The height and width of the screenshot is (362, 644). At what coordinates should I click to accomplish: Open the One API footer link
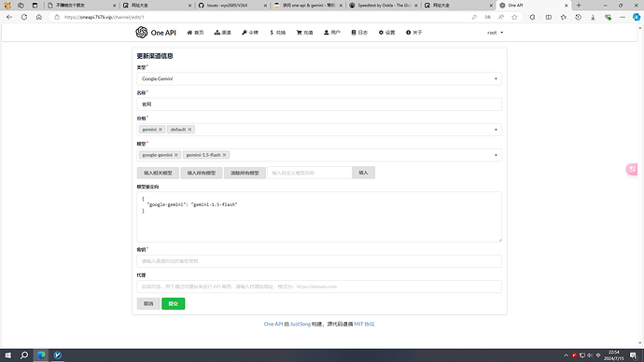(x=273, y=324)
